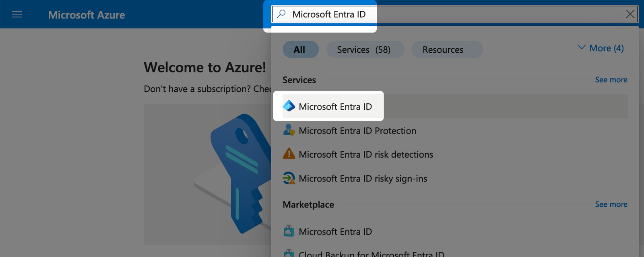This screenshot has width=644, height=257.
Task: Open Microsoft Entra ID service result
Action: pyautogui.click(x=455, y=106)
